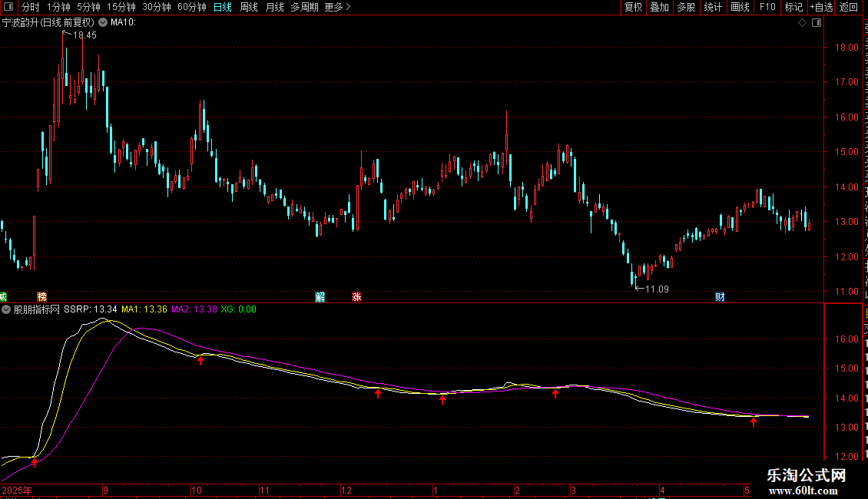Open the F10 company info

coord(767,7)
